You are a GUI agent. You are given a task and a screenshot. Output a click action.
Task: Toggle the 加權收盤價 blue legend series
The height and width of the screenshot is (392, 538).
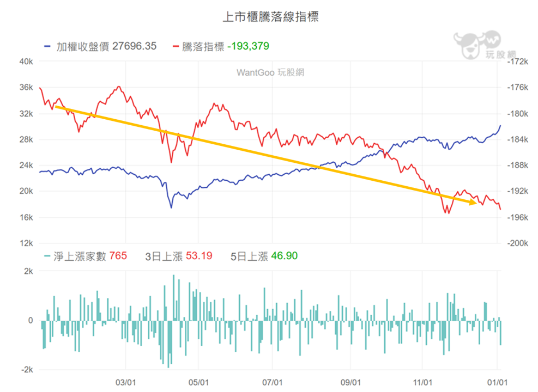pos(100,46)
